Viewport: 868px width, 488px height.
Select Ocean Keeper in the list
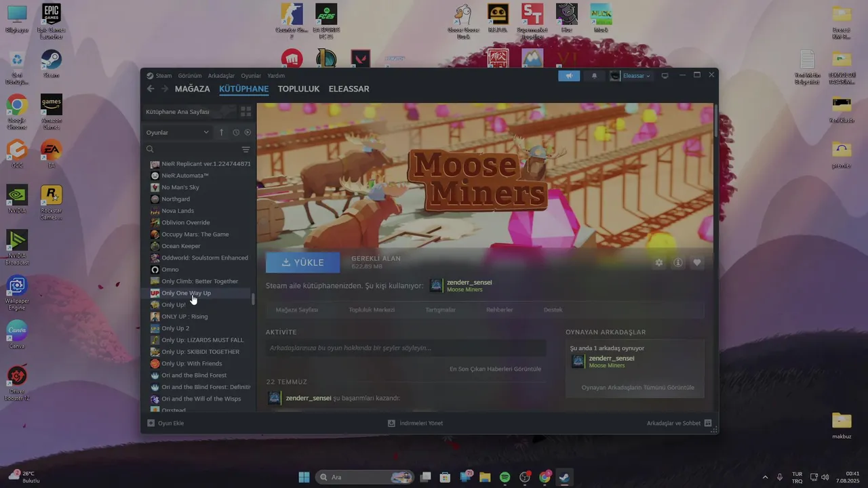pos(181,246)
